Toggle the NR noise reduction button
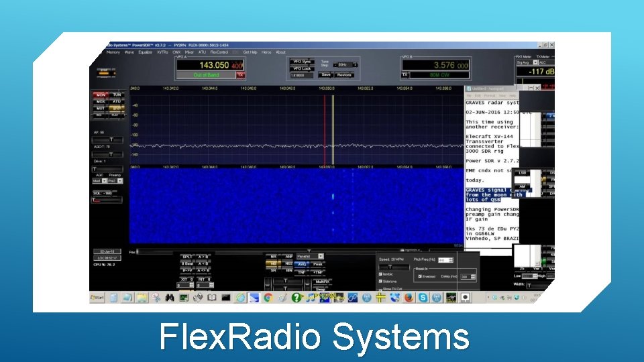The image size is (644, 362). click(x=273, y=257)
